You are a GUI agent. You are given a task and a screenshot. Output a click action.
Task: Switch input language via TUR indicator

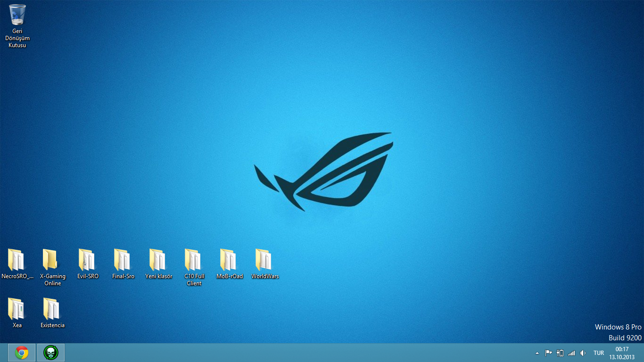[x=599, y=353]
